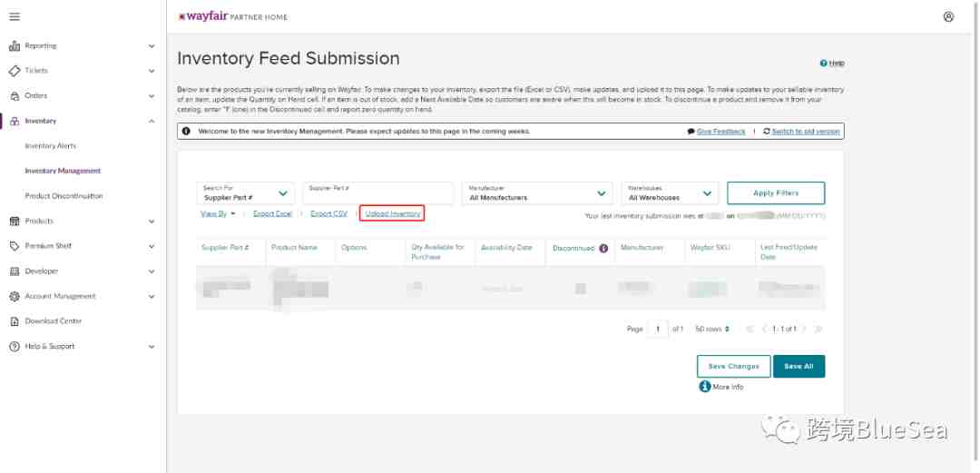The width and height of the screenshot is (980, 473).
Task: Click the Help link text
Action: pos(837,64)
